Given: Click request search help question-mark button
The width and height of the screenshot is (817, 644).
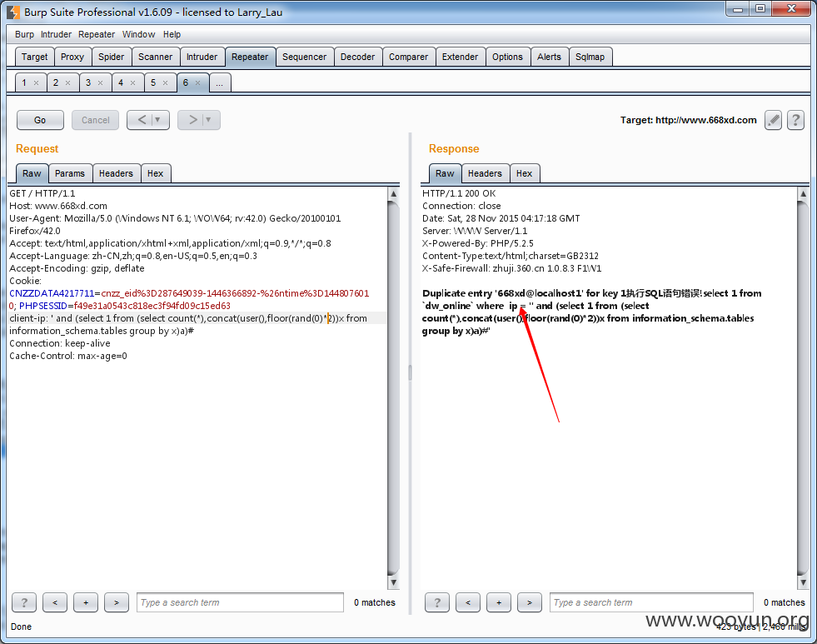Looking at the screenshot, I should [24, 602].
